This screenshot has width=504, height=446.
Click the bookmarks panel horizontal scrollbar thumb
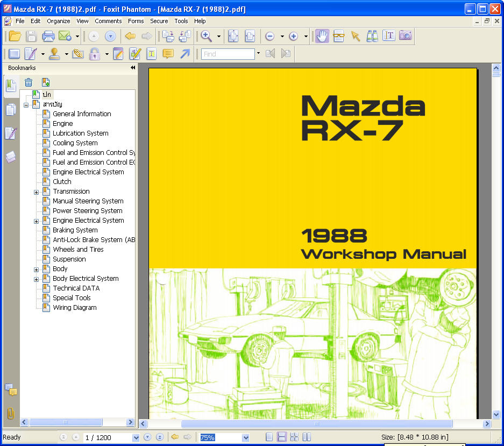tap(66, 422)
